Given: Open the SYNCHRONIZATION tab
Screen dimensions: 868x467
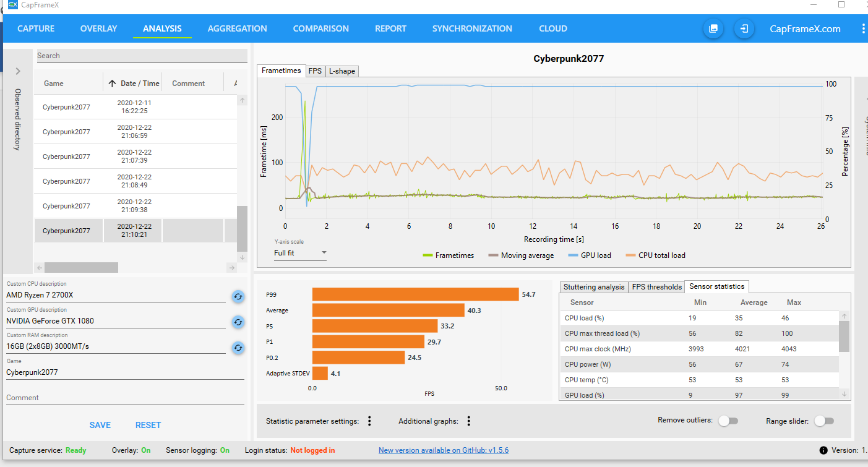Looking at the screenshot, I should (472, 28).
